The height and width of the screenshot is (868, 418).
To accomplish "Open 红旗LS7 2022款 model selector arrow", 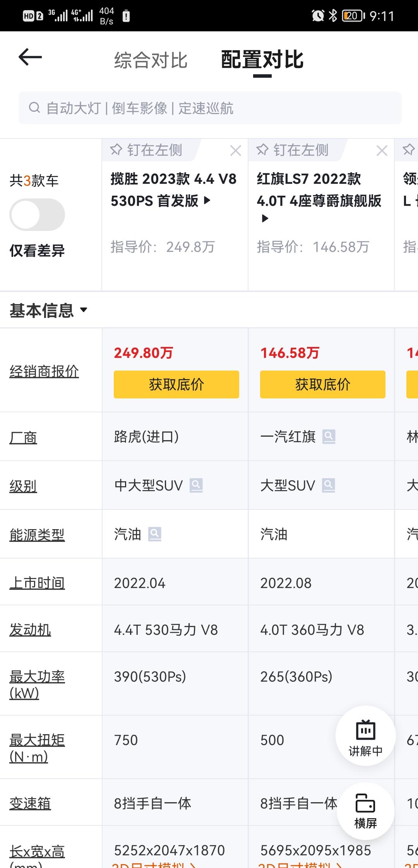I will point(265,219).
